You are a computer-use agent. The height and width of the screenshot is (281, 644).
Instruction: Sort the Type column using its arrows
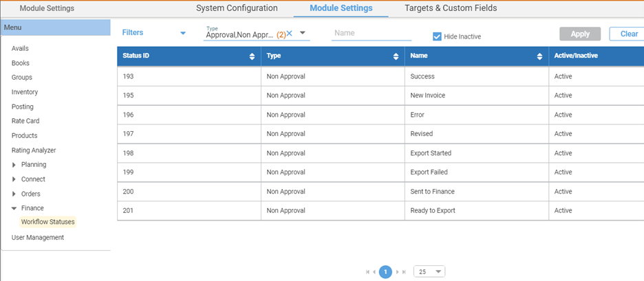coord(396,57)
